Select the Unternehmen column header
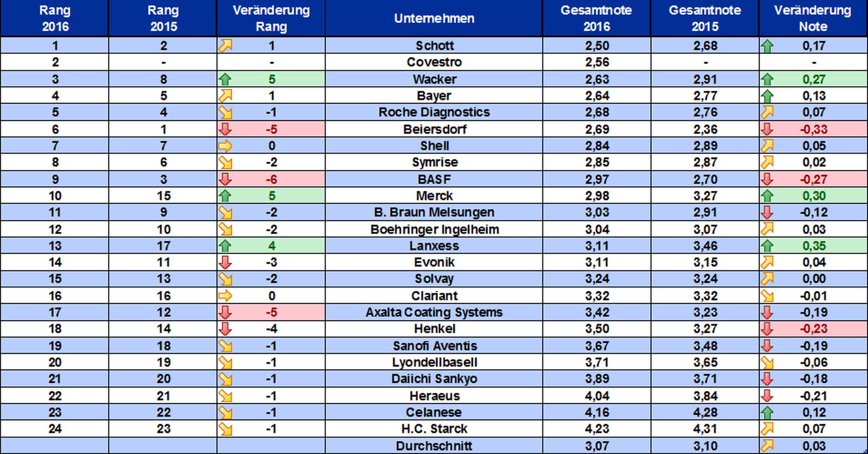 (434, 18)
